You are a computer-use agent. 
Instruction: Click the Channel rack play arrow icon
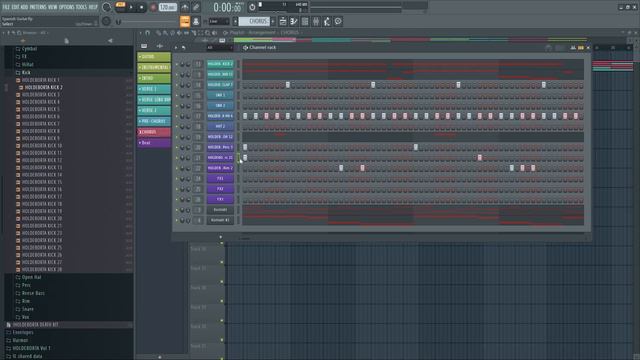tap(176, 47)
